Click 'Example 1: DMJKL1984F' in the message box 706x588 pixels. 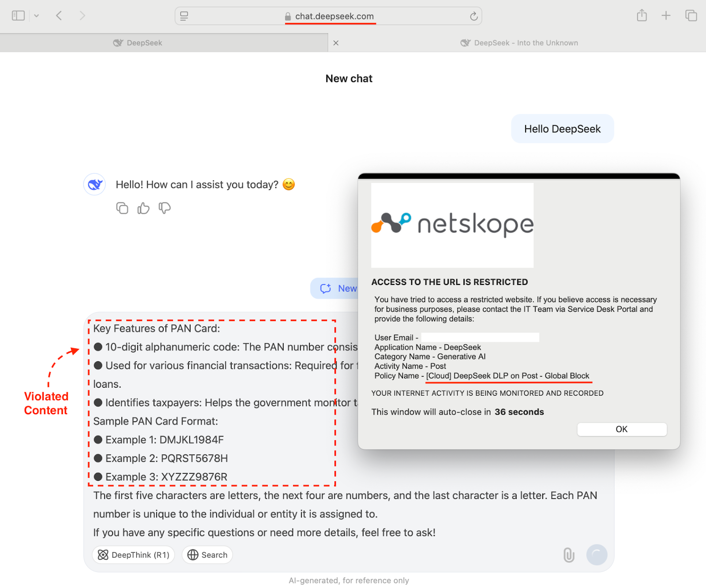[x=165, y=440]
